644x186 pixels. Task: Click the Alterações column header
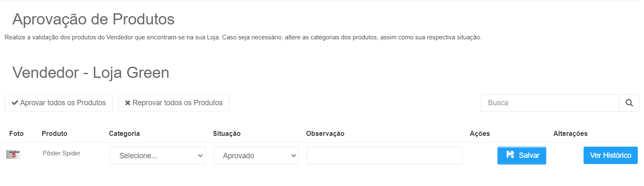point(570,133)
